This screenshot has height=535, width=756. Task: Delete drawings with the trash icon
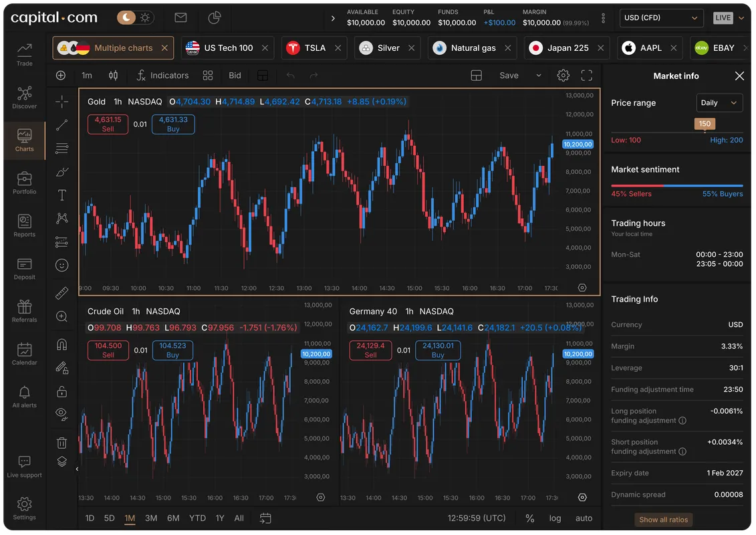[61, 442]
